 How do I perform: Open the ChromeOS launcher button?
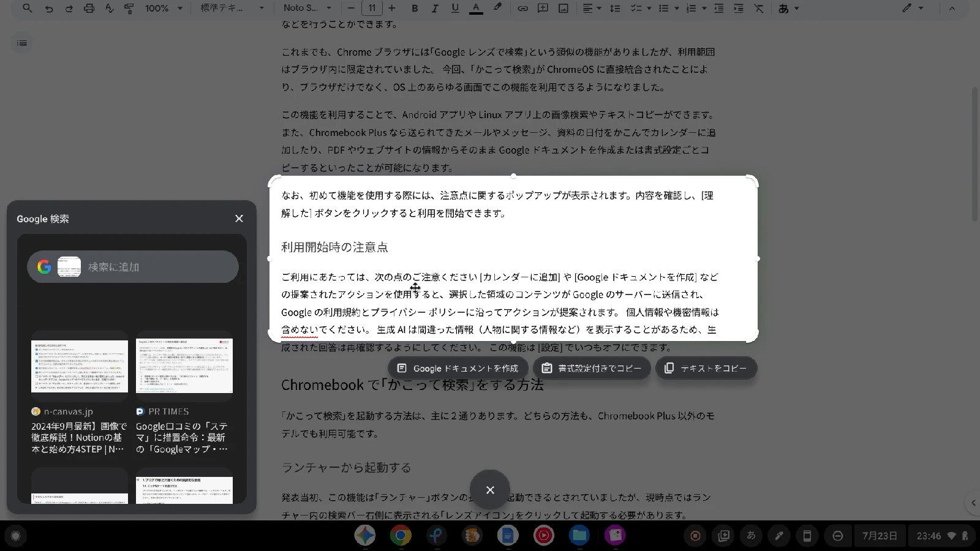(15, 536)
